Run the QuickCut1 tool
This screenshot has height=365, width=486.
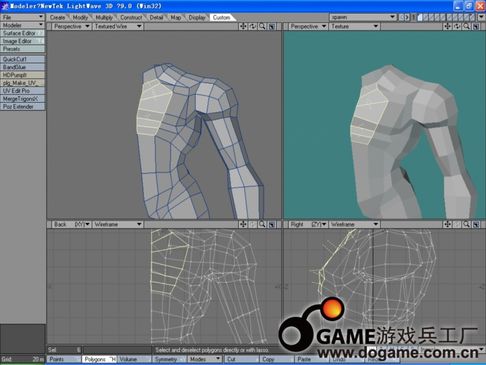(x=22, y=59)
